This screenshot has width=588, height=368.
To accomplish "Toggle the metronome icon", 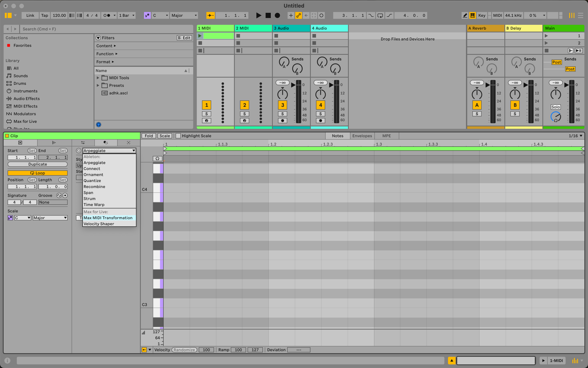I will coord(107,15).
